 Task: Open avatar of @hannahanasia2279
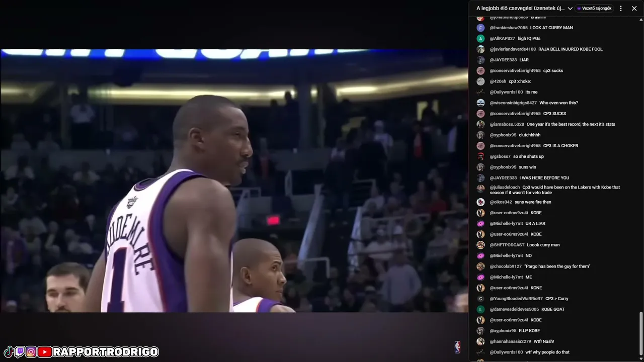(x=480, y=341)
